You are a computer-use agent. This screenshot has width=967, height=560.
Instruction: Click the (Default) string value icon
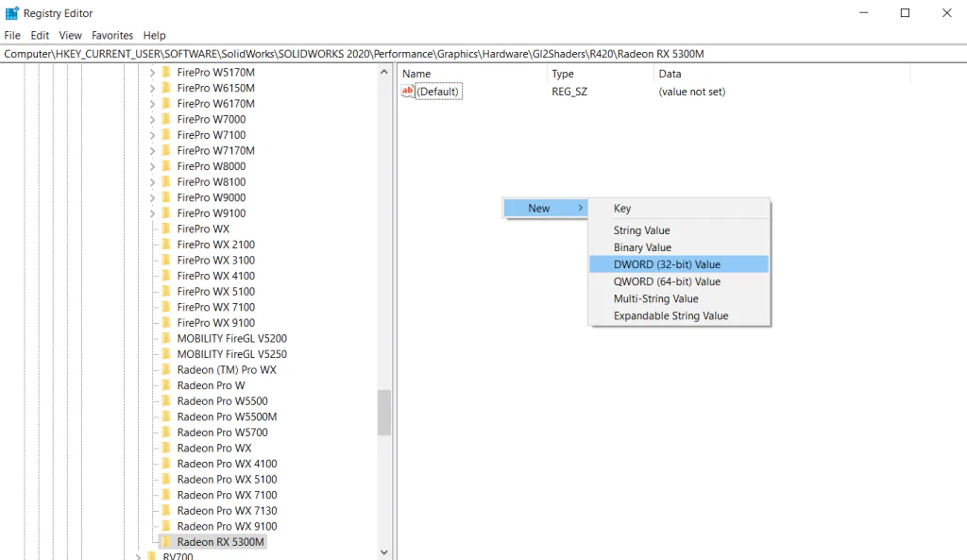tap(408, 92)
